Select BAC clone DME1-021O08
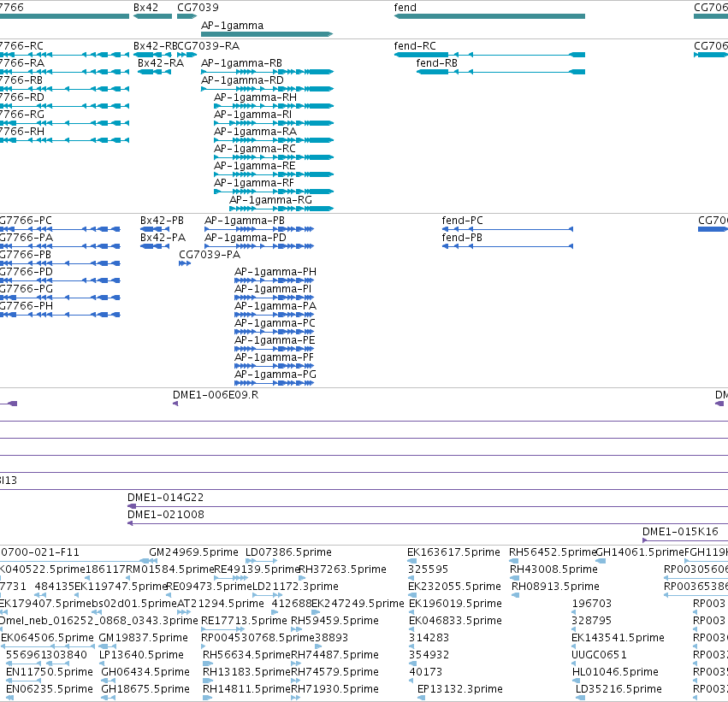The height and width of the screenshot is (702, 728). tap(166, 515)
